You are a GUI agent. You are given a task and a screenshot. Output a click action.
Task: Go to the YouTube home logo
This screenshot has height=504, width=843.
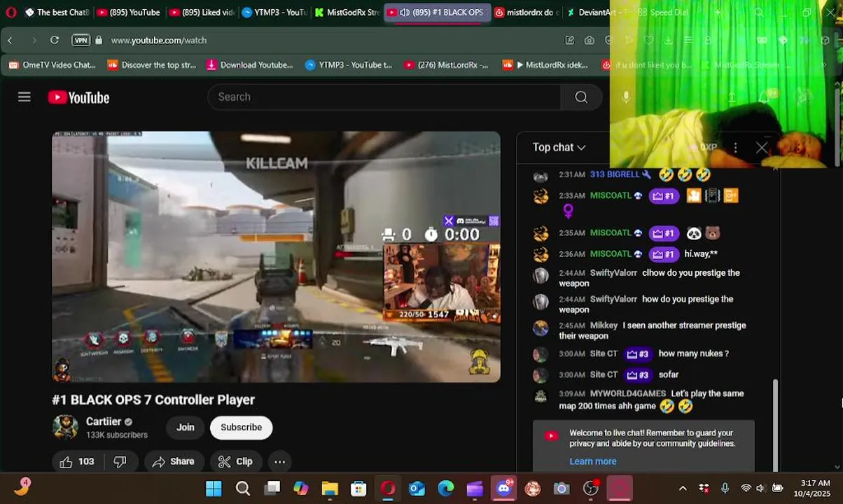coord(78,97)
